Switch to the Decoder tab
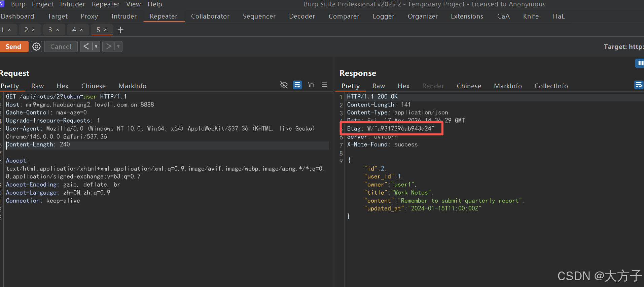The height and width of the screenshot is (287, 644). click(x=302, y=16)
